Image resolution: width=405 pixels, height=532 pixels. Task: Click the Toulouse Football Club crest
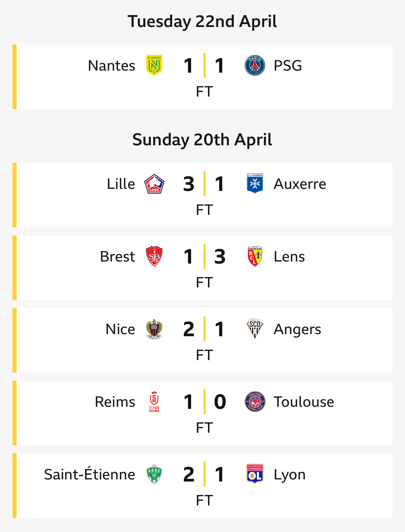[x=255, y=402]
